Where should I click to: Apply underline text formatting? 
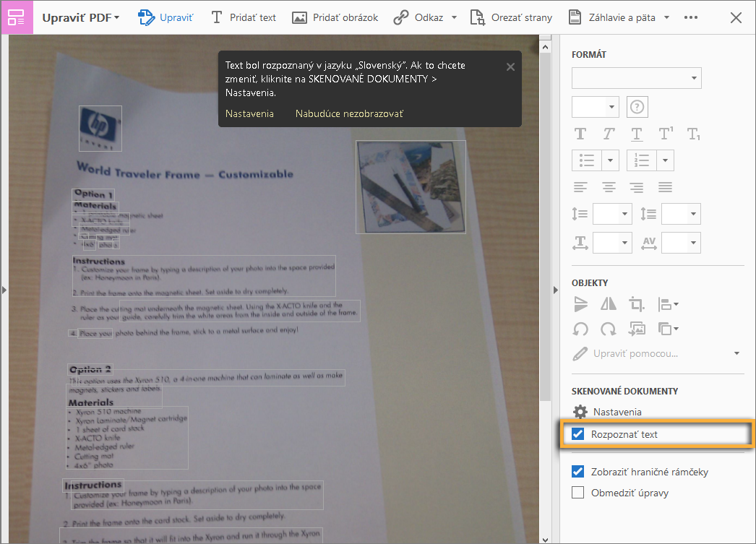(637, 134)
